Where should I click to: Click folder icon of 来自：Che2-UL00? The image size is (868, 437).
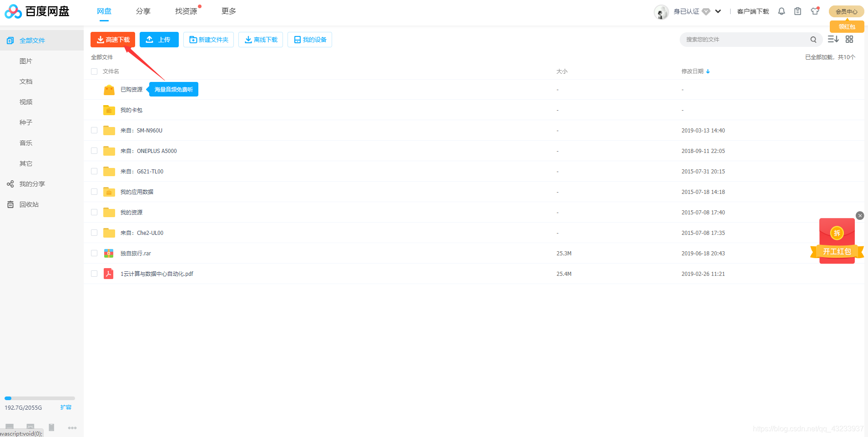tap(109, 233)
